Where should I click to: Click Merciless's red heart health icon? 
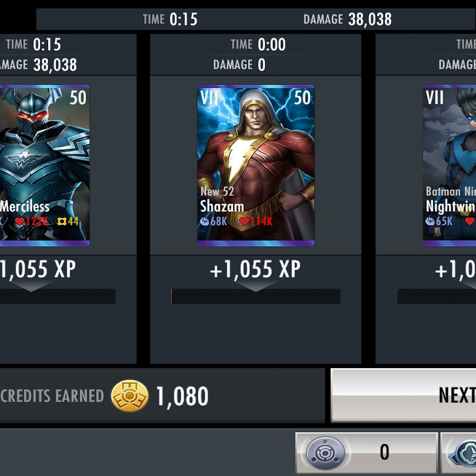[20, 221]
